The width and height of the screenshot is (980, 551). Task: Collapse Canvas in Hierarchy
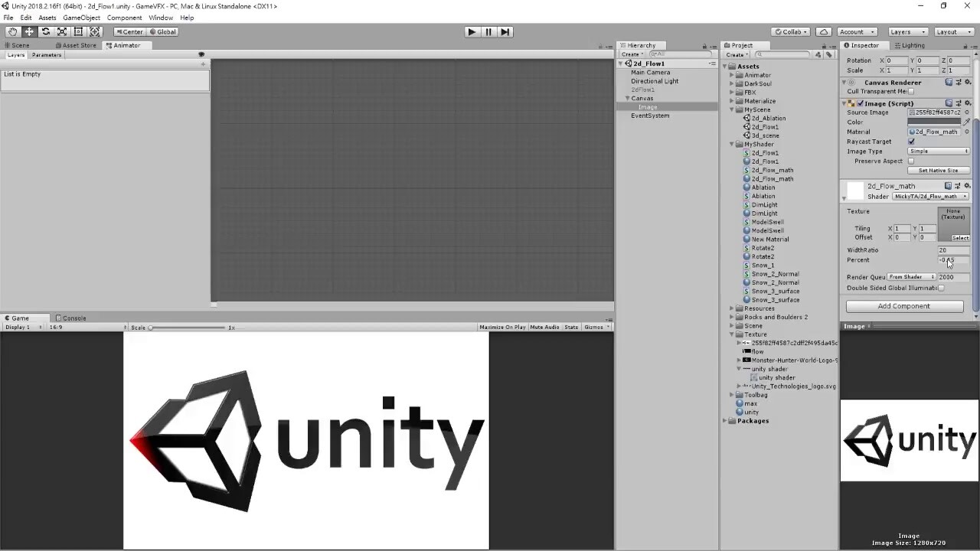pos(628,98)
